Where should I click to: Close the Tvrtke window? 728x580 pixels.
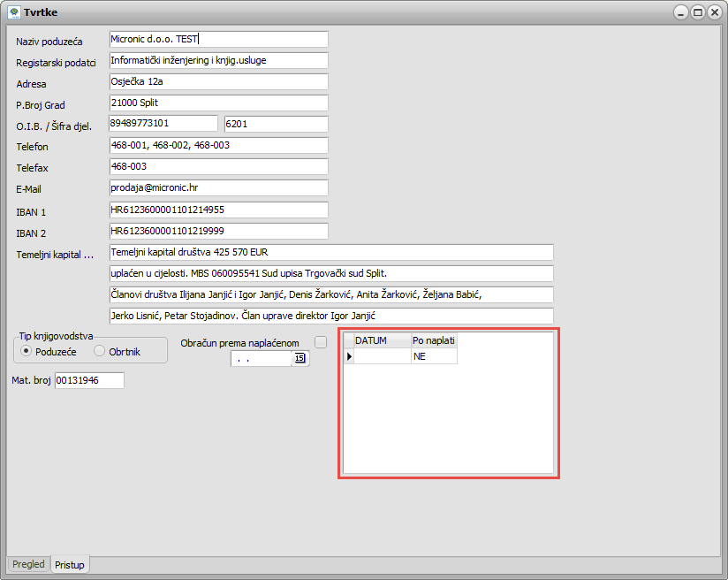coord(715,12)
